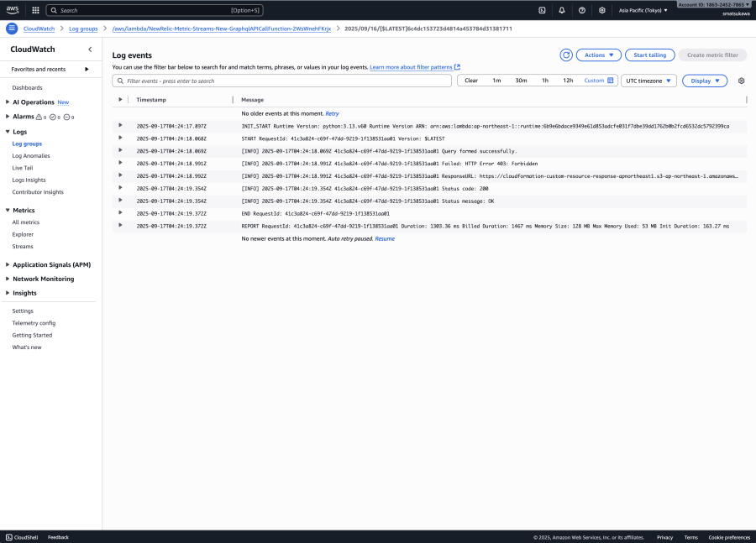Open All metrics in sidebar

[25, 222]
